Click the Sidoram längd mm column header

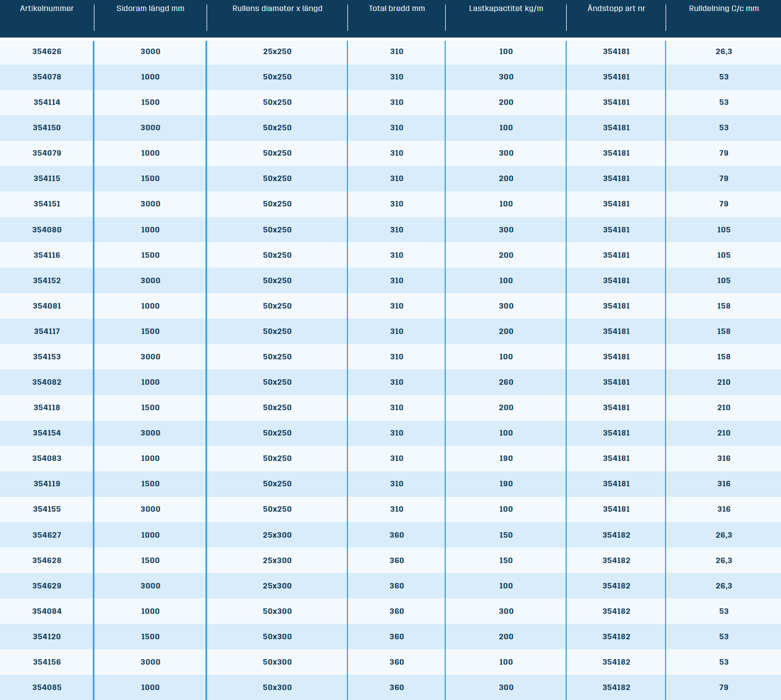(x=150, y=9)
